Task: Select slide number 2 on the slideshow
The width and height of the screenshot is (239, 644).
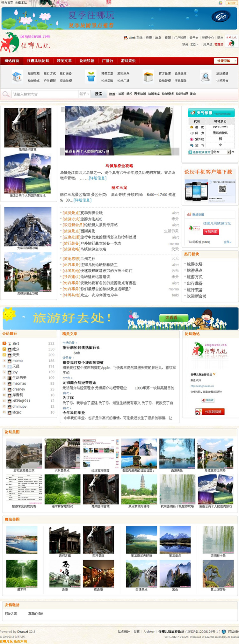Action: [x=68, y=110]
